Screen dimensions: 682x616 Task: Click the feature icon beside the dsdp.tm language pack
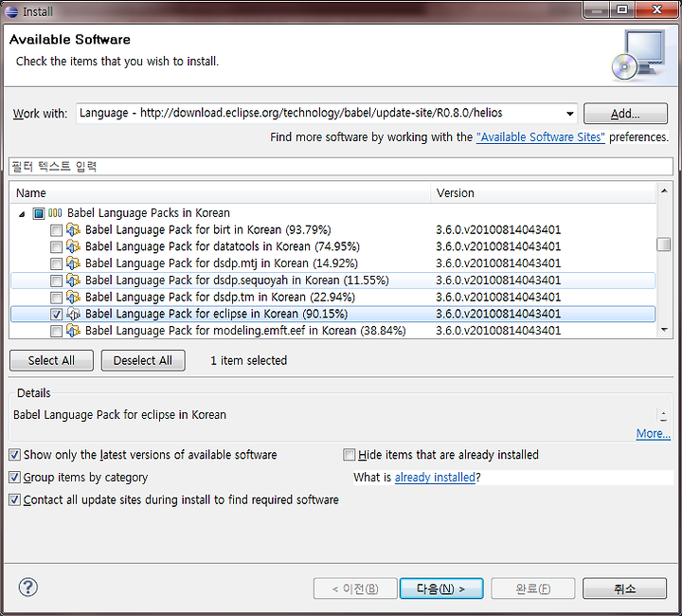(73, 298)
